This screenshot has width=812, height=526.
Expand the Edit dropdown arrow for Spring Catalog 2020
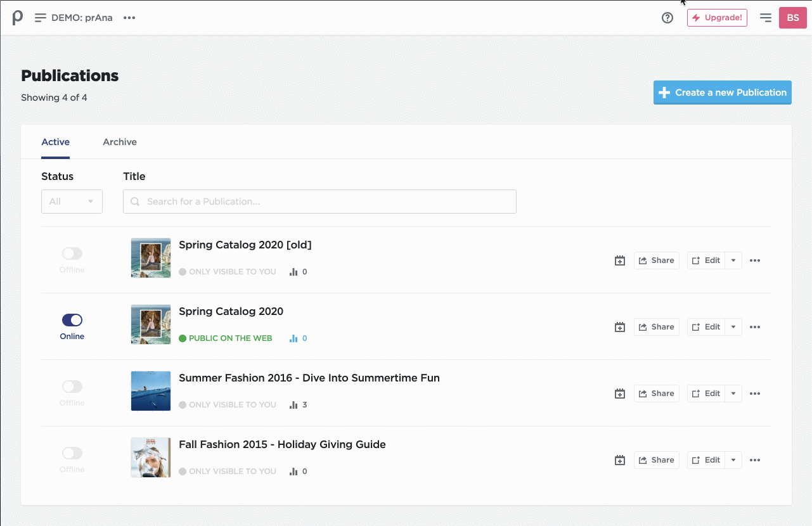pyautogui.click(x=733, y=327)
